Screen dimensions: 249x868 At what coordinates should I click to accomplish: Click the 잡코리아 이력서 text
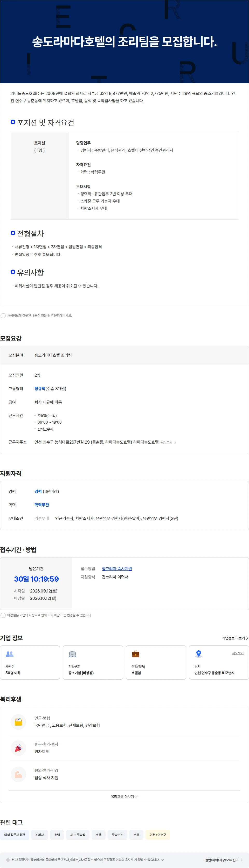115,577
